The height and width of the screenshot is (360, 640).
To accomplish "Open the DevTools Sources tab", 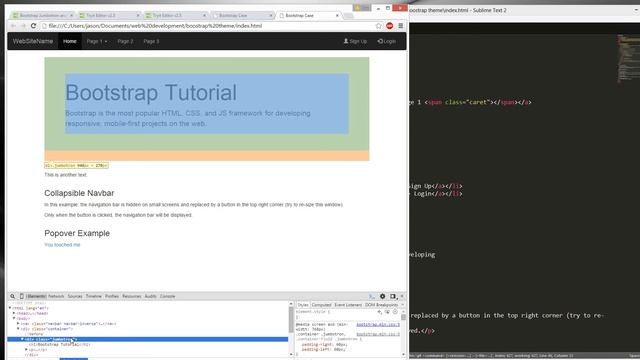I will [75, 296].
